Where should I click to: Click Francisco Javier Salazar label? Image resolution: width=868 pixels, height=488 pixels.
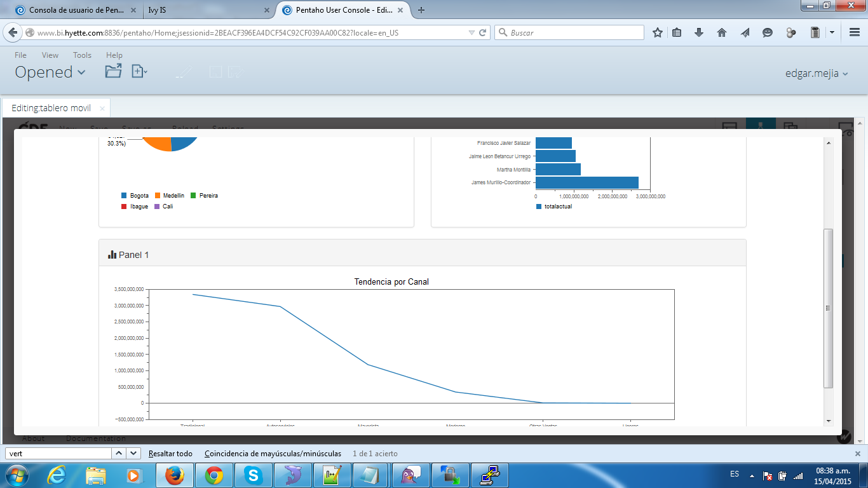click(504, 143)
